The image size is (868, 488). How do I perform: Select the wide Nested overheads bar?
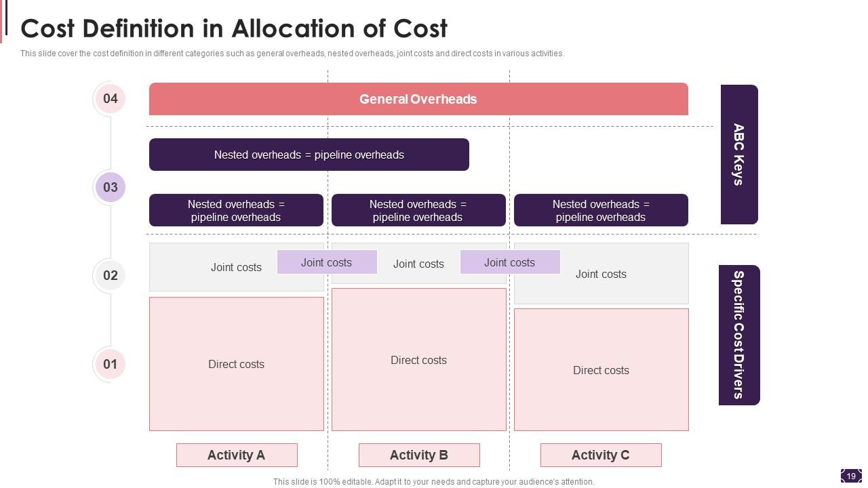(309, 155)
